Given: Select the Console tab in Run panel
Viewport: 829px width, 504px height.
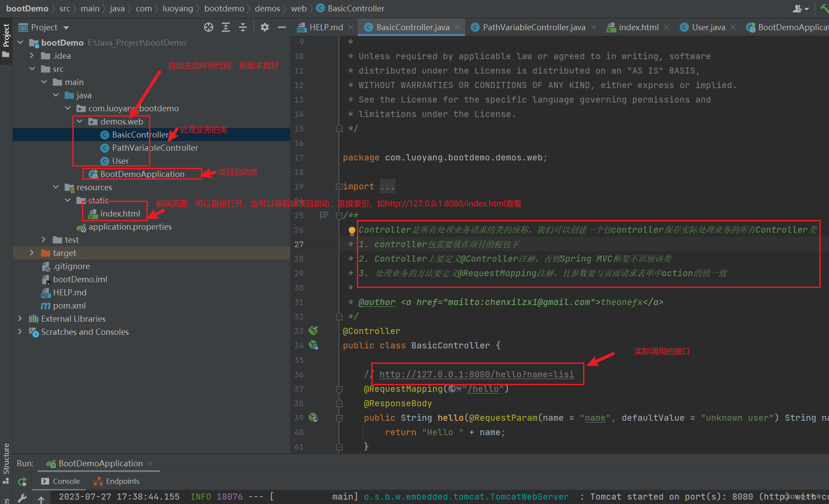Looking at the screenshot, I should pyautogui.click(x=61, y=481).
